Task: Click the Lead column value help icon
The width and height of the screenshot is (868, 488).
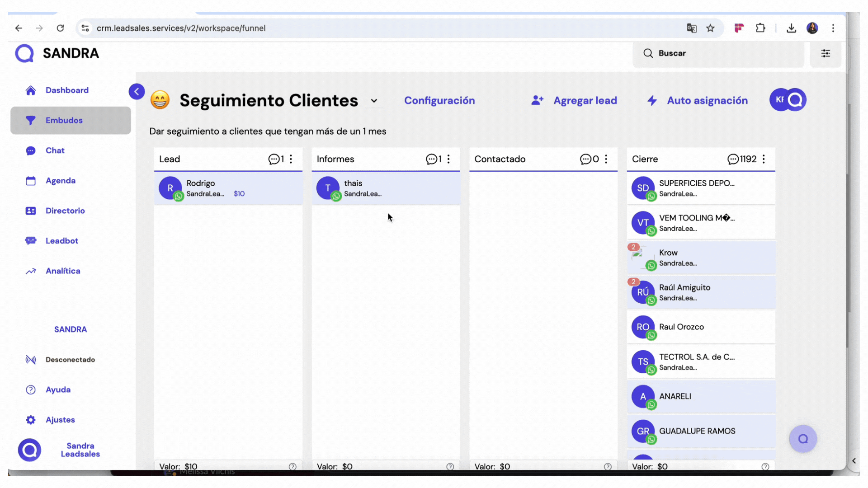Action: [x=292, y=467]
